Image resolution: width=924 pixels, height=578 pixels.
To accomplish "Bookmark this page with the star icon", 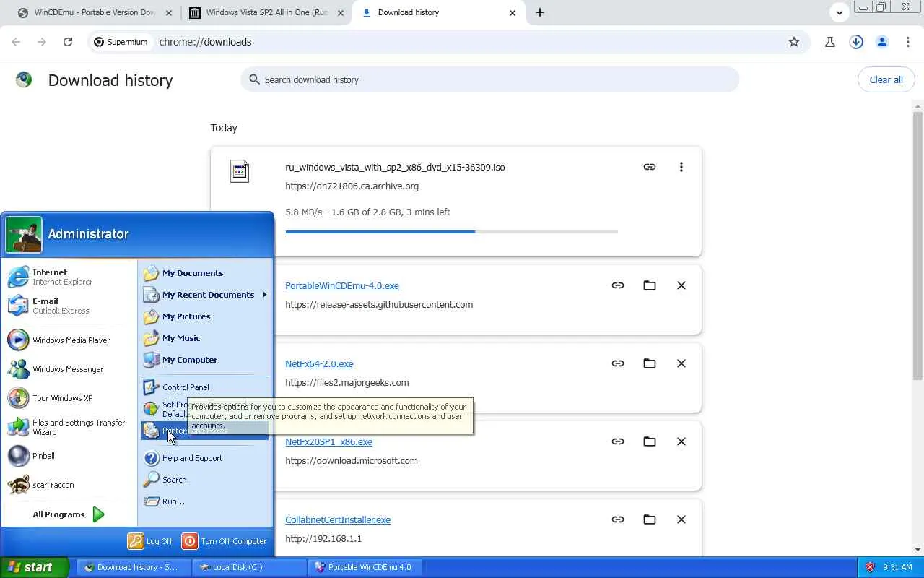I will click(x=794, y=42).
